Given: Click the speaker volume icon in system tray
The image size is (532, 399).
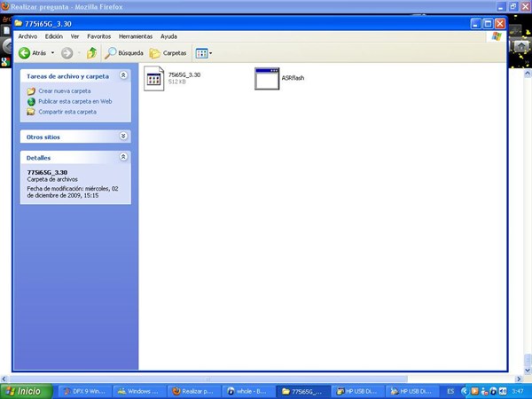Looking at the screenshot, I should click(503, 391).
